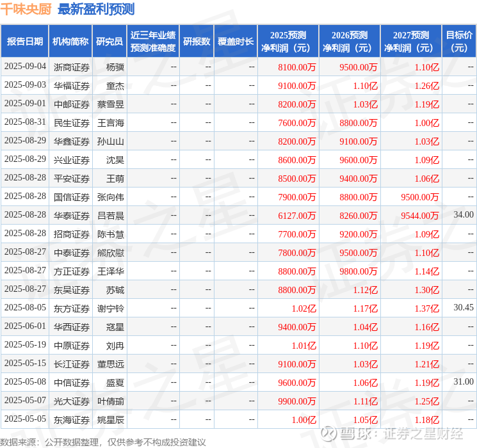The width and height of the screenshot is (477, 448).
Task: Click the 34.00 target price value
Action: click(x=464, y=214)
